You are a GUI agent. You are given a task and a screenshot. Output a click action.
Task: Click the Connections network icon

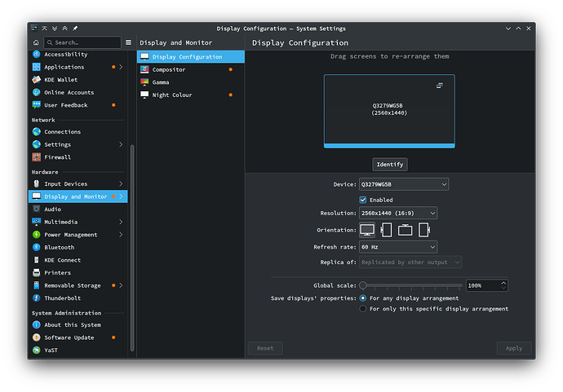pyautogui.click(x=36, y=132)
